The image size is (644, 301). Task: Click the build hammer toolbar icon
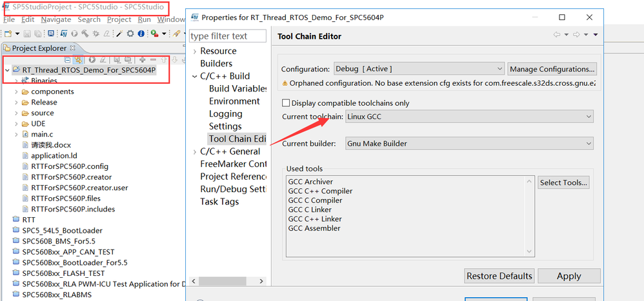85,34
